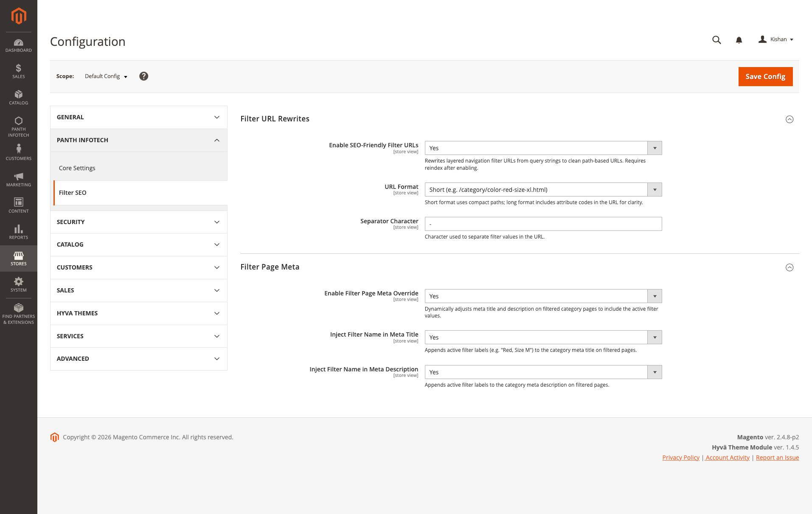The height and width of the screenshot is (514, 812).
Task: Open the Catalog sidebar section
Action: click(18, 97)
